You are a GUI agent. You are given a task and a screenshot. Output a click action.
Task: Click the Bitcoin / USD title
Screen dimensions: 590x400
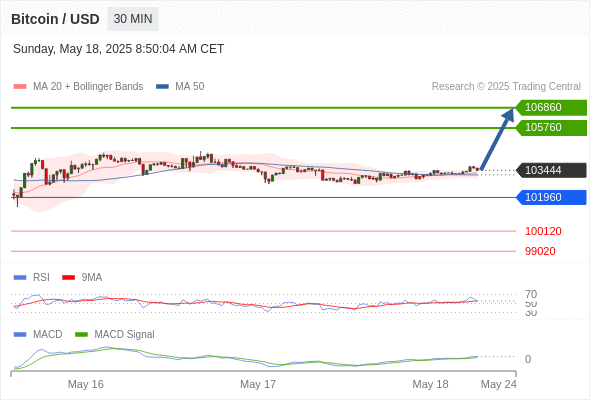coord(55,19)
